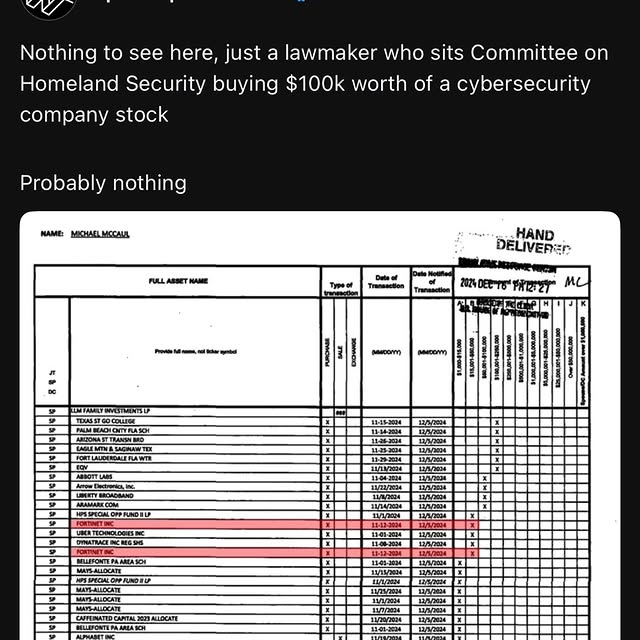Click the post text about Homeland Security
This screenshot has width=640, height=640.
[x=305, y=84]
